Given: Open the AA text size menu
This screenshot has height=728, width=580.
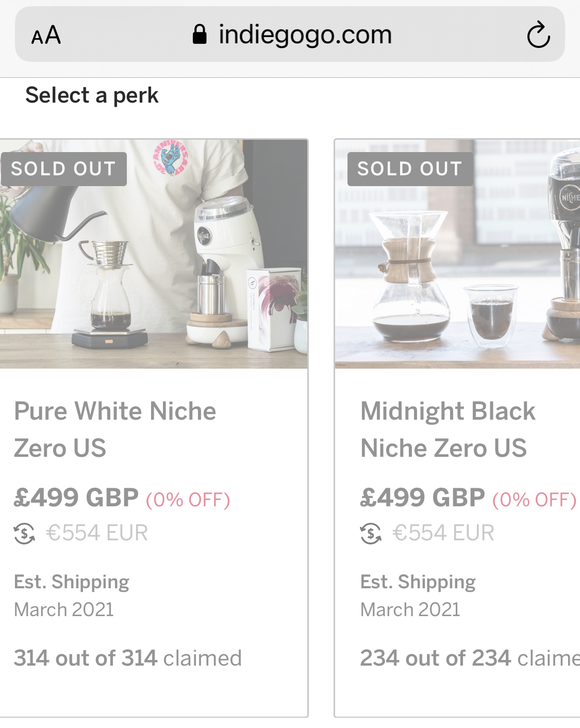Looking at the screenshot, I should click(46, 35).
